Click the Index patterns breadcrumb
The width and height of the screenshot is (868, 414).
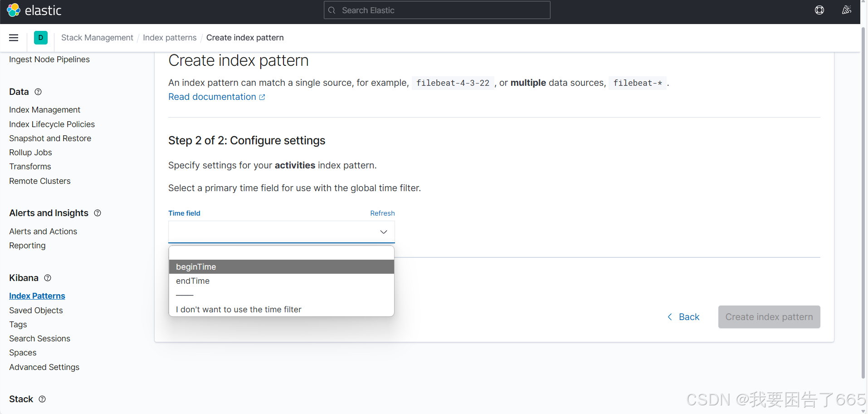click(170, 38)
